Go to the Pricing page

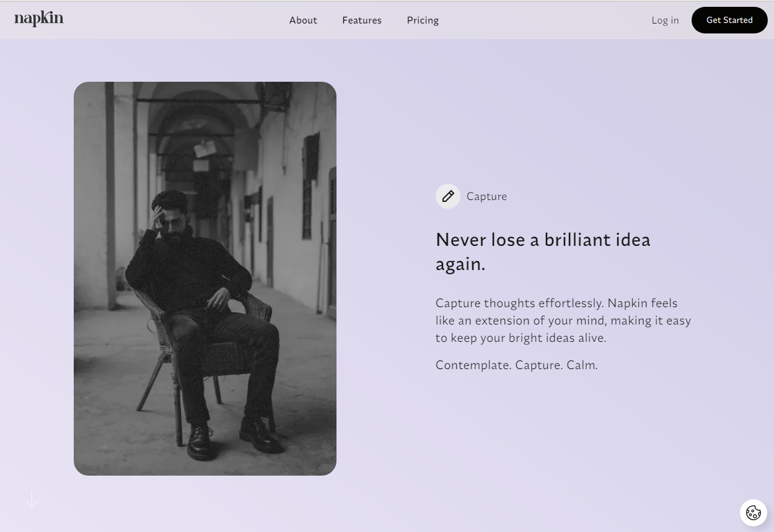coord(423,20)
